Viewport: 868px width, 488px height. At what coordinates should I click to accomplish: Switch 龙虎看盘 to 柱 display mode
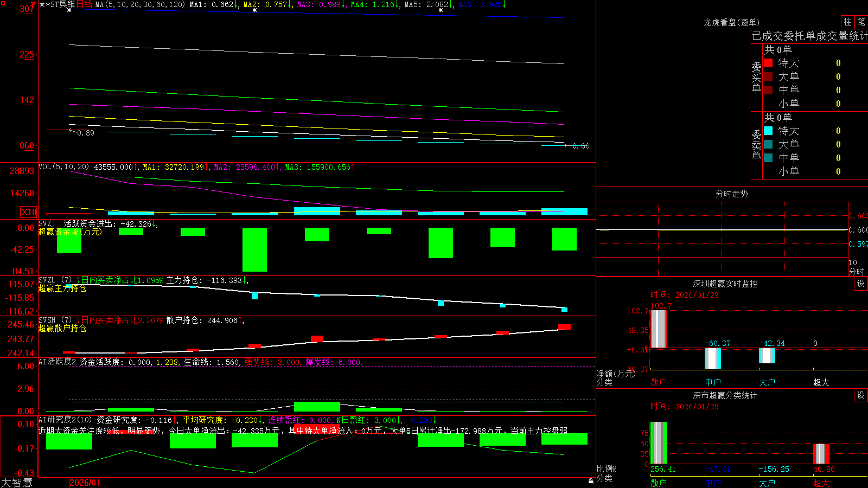click(x=847, y=22)
